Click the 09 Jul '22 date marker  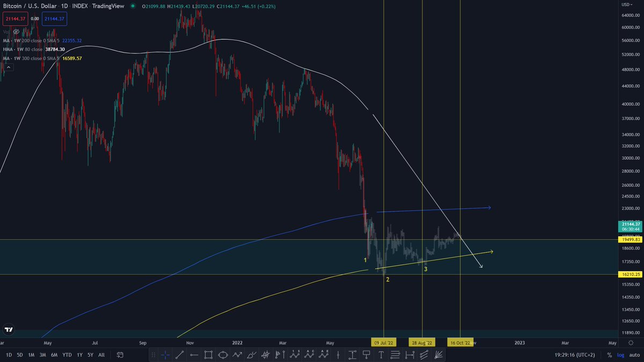pos(384,342)
